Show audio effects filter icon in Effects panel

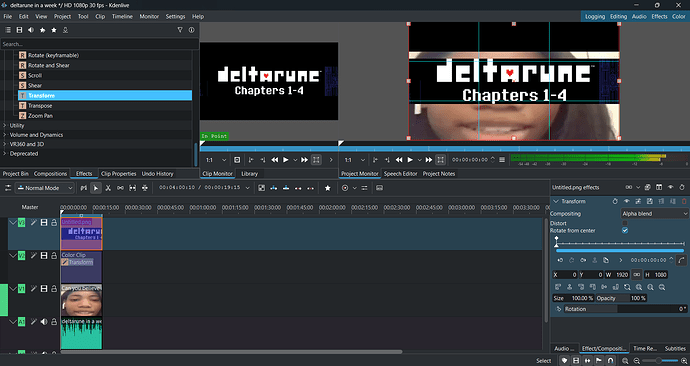(31, 30)
